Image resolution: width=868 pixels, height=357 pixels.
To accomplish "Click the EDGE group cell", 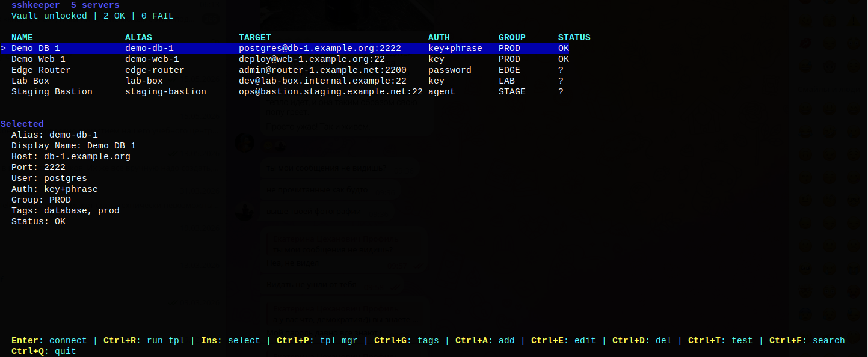I will [x=509, y=70].
